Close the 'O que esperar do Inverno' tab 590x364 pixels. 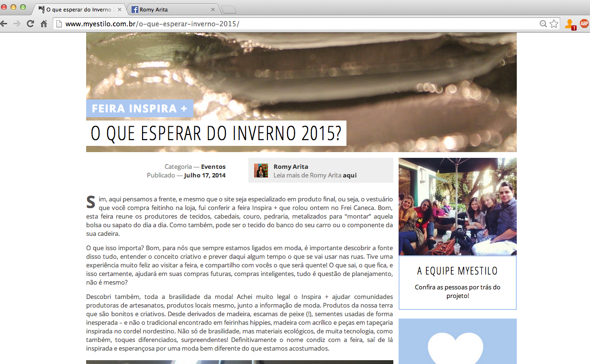pyautogui.click(x=120, y=10)
